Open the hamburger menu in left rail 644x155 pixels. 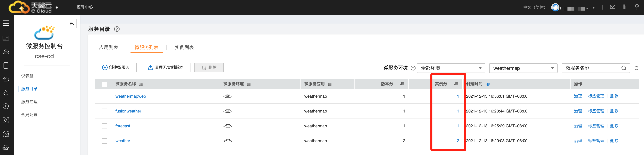[x=6, y=23]
